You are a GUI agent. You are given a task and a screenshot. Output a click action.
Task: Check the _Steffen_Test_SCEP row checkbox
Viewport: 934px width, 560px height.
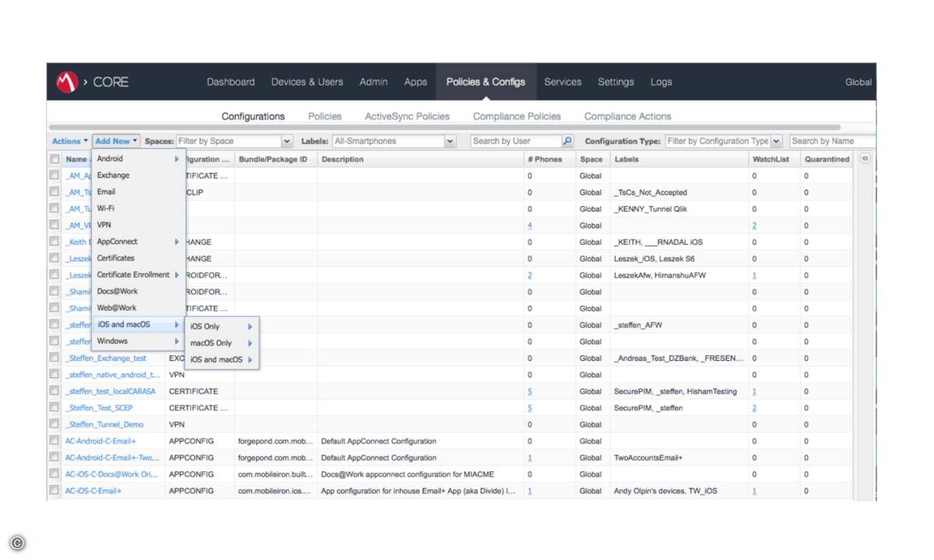(54, 408)
